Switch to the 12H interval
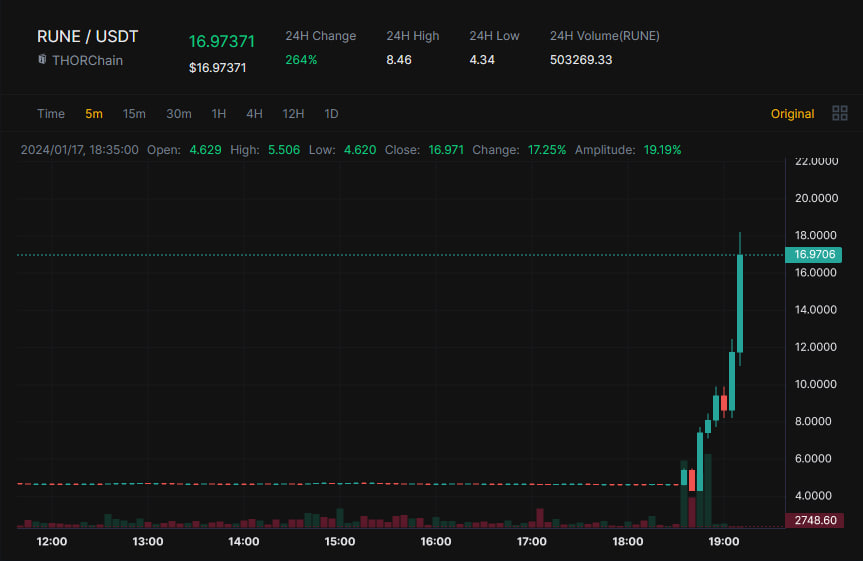863x561 pixels. pyautogui.click(x=293, y=114)
